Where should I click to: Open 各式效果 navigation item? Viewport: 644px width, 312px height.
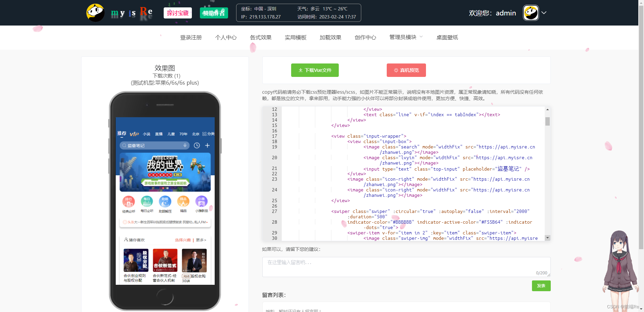point(261,37)
